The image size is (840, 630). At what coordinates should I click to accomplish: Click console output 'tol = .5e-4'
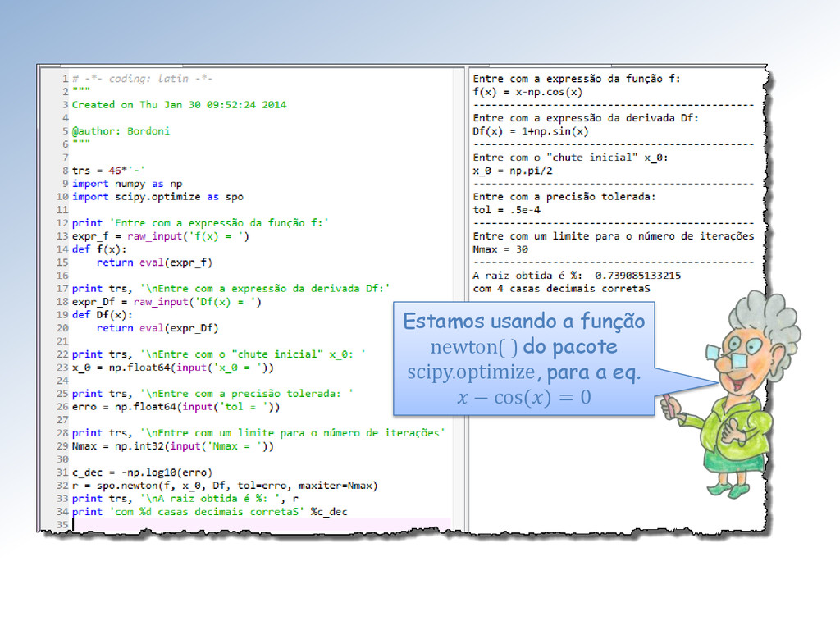coord(507,210)
